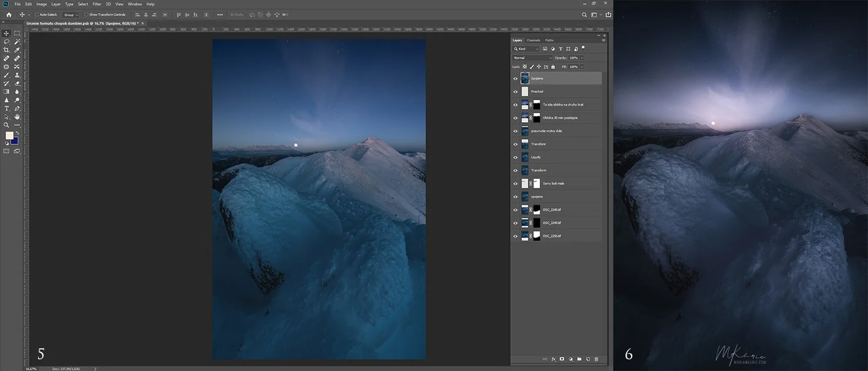Pick the Eyedropper tool
Screen dimensions: 868x371
17,50
